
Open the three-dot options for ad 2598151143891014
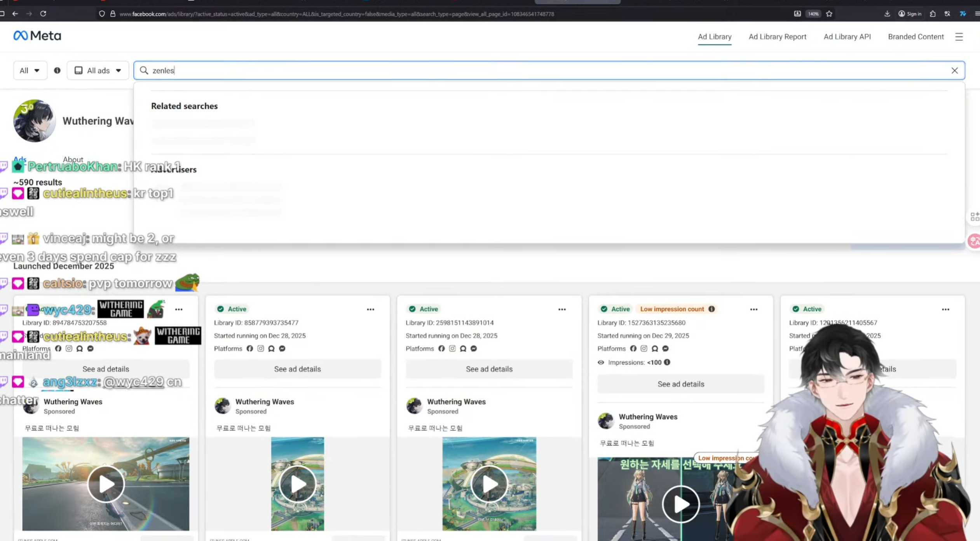(562, 309)
